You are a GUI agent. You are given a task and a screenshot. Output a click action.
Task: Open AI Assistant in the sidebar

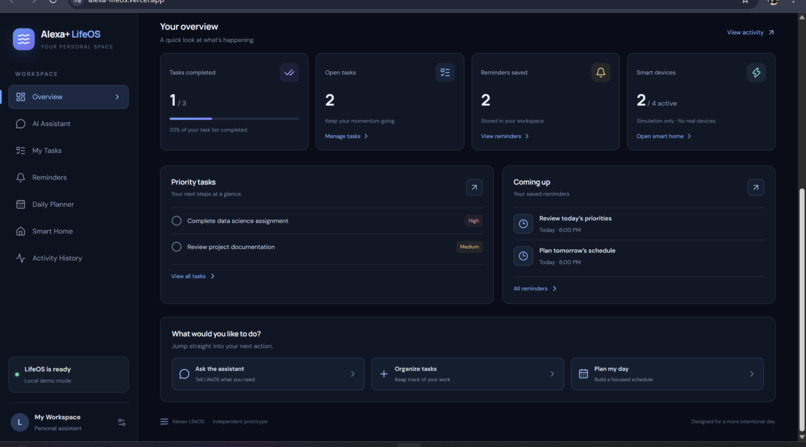tap(68, 124)
